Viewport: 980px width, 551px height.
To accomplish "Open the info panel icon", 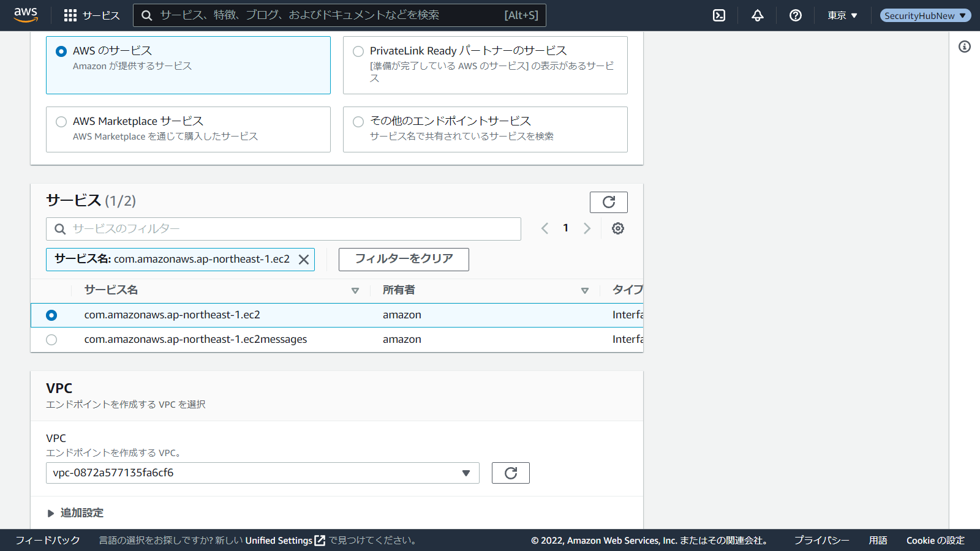I will [965, 47].
